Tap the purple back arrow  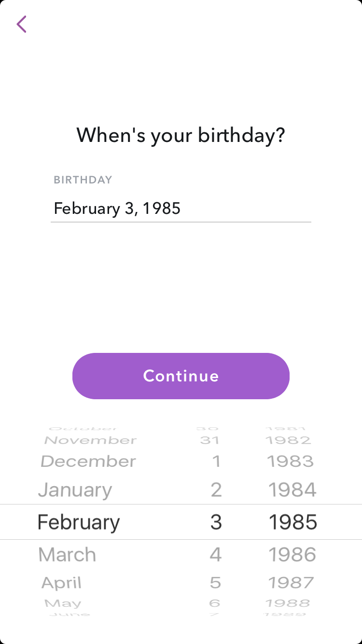point(21,24)
